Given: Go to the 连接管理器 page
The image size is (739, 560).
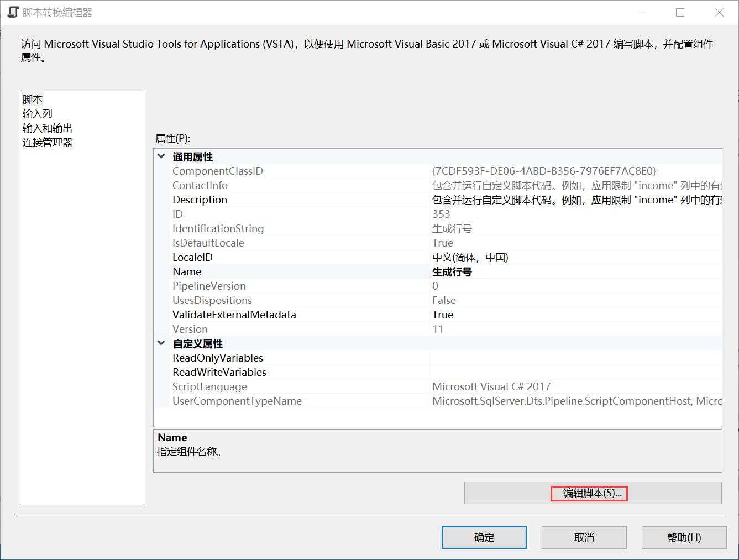Looking at the screenshot, I should pyautogui.click(x=48, y=143).
